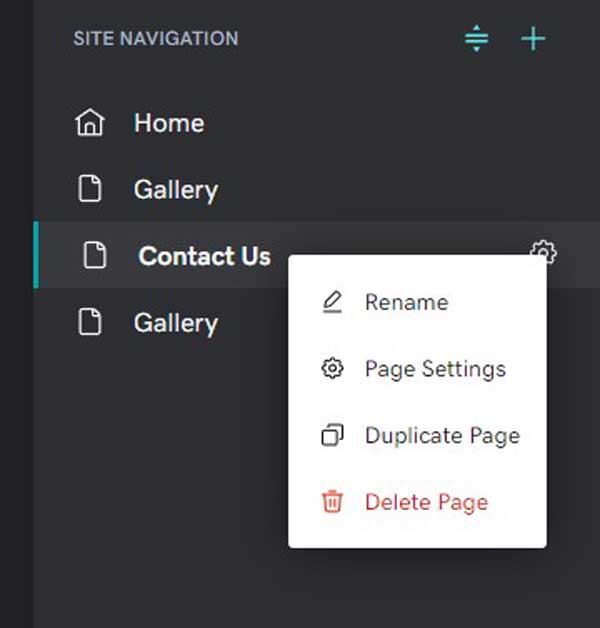Open the Contact Us gear settings icon

click(x=543, y=251)
